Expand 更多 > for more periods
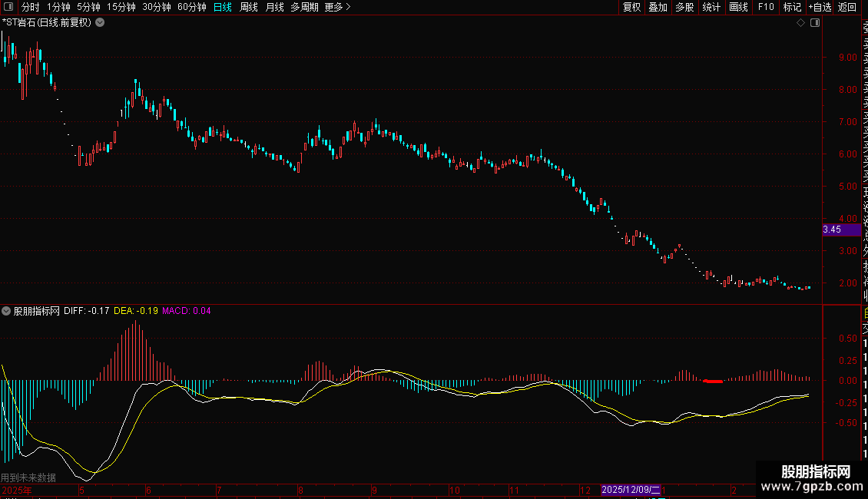 tap(338, 7)
